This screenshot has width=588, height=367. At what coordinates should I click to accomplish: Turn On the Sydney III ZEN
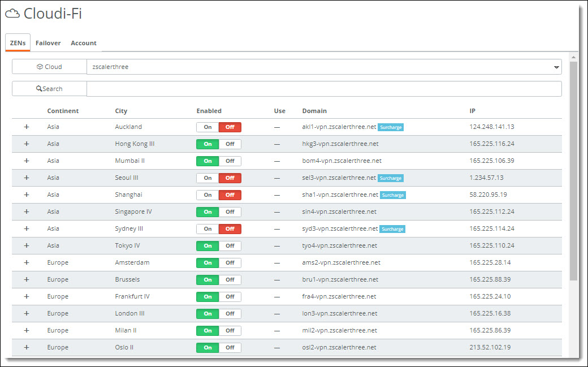pos(207,229)
